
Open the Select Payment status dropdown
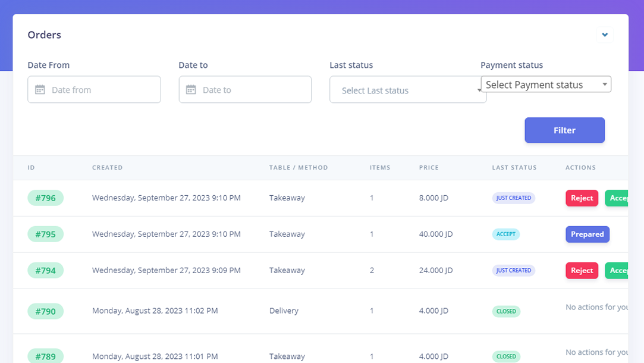tap(545, 85)
